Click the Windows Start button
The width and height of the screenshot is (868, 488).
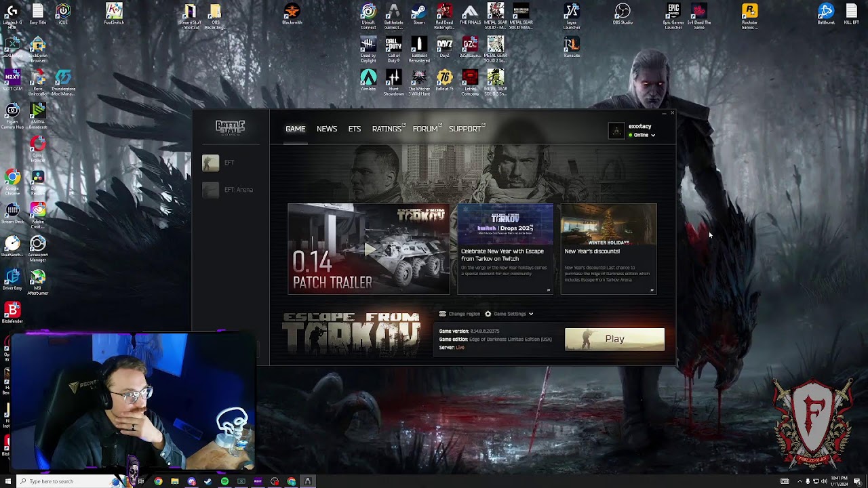click(x=8, y=481)
